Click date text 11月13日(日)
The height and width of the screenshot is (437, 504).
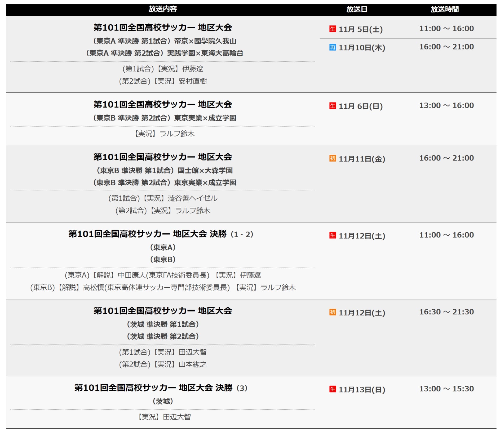click(362, 389)
